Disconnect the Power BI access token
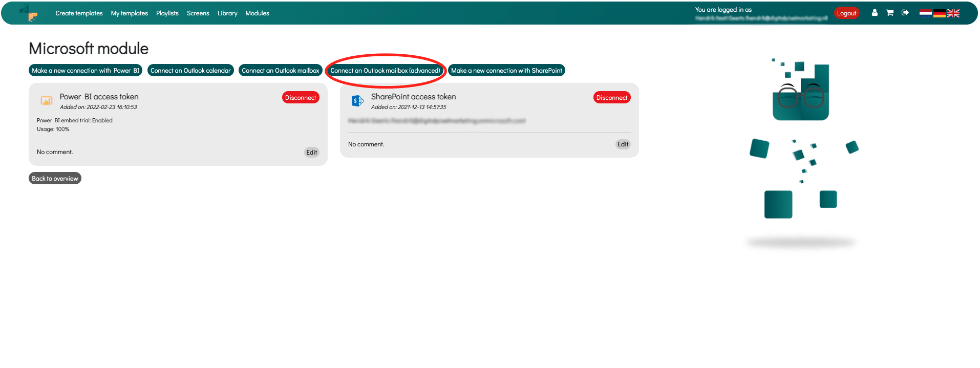 pyautogui.click(x=301, y=98)
